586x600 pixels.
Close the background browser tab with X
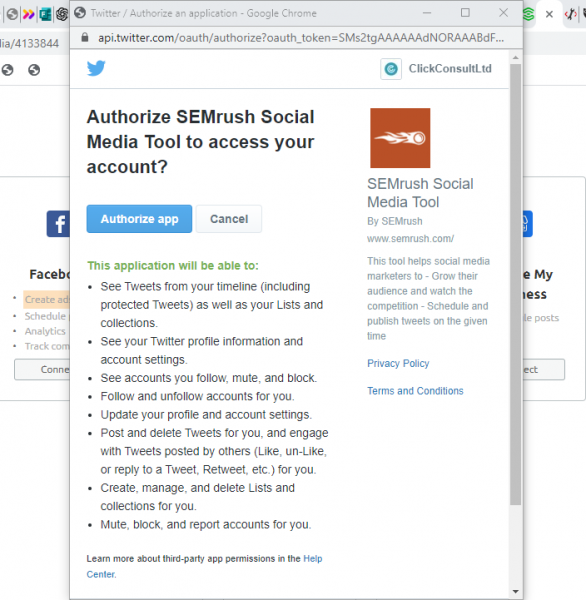coord(549,15)
